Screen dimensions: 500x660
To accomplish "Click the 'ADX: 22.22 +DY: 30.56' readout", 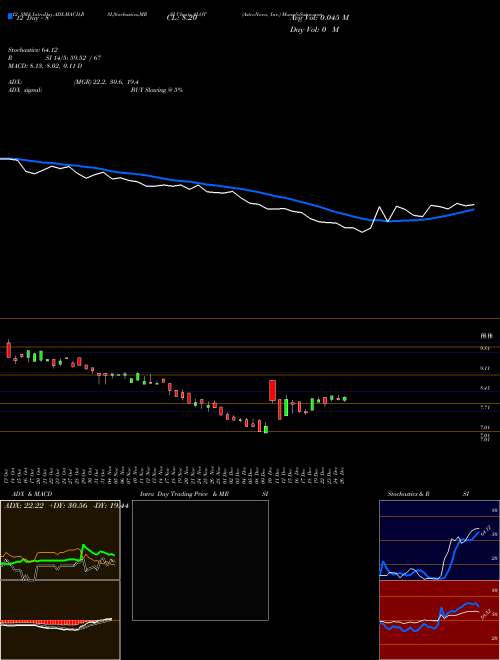I will (x=45, y=506).
